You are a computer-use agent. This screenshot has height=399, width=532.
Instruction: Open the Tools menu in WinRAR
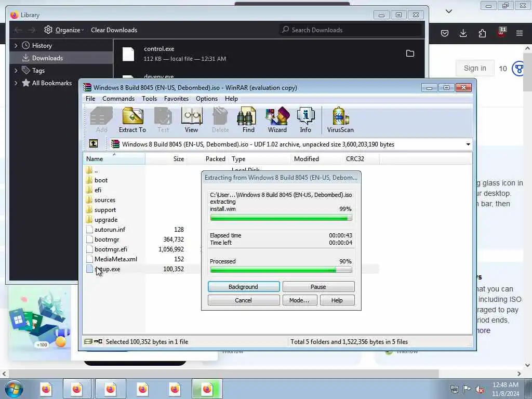[149, 99]
